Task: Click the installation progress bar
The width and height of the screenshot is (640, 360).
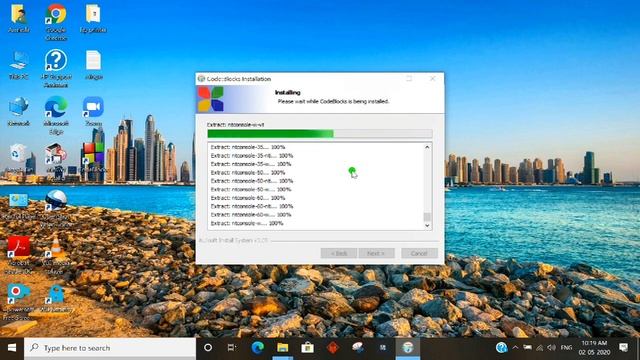Action: point(320,133)
